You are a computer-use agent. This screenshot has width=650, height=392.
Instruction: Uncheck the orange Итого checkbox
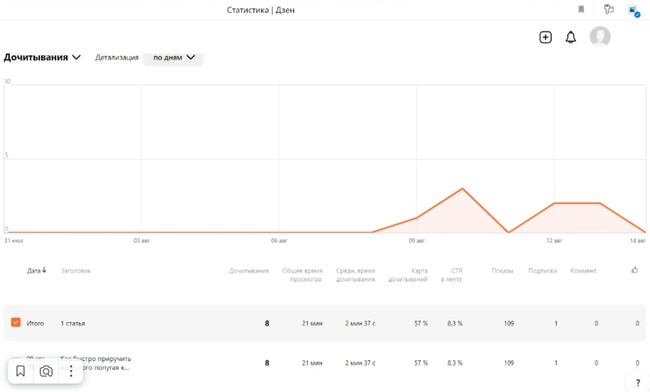(16, 322)
